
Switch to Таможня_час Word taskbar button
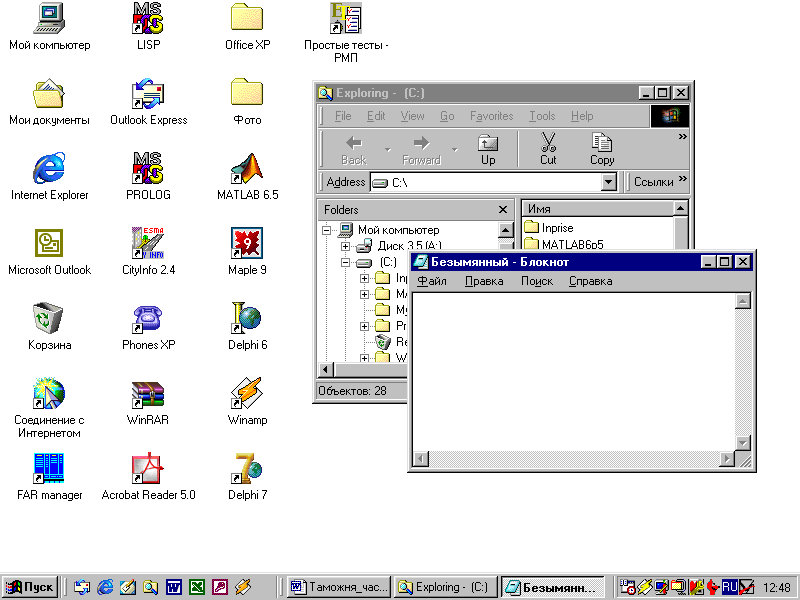[x=339, y=587]
